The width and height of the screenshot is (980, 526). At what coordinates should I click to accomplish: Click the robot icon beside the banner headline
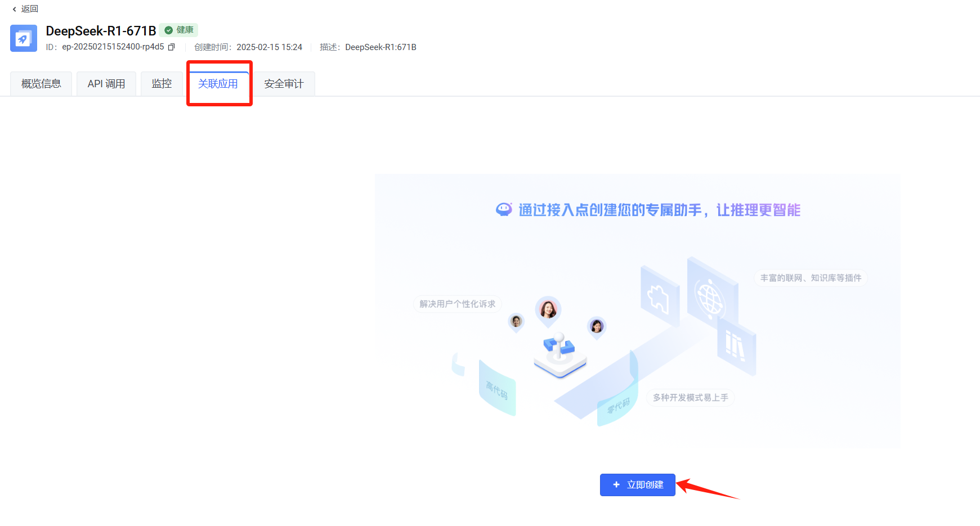pyautogui.click(x=504, y=210)
